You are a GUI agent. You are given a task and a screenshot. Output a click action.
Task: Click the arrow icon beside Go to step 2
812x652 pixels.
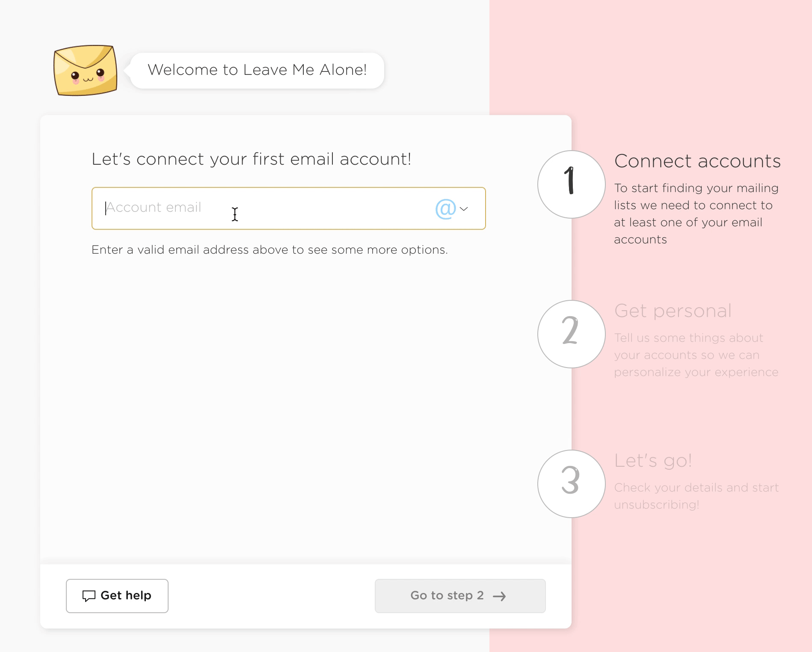coord(499,596)
